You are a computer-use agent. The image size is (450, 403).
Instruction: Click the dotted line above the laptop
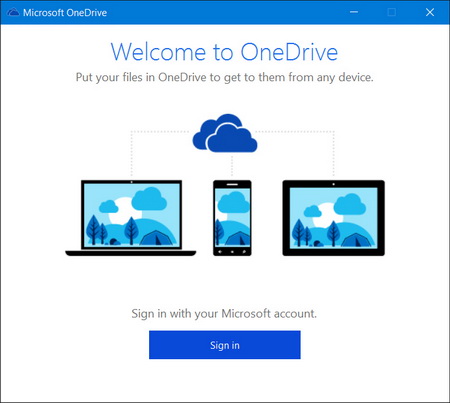[x=132, y=153]
